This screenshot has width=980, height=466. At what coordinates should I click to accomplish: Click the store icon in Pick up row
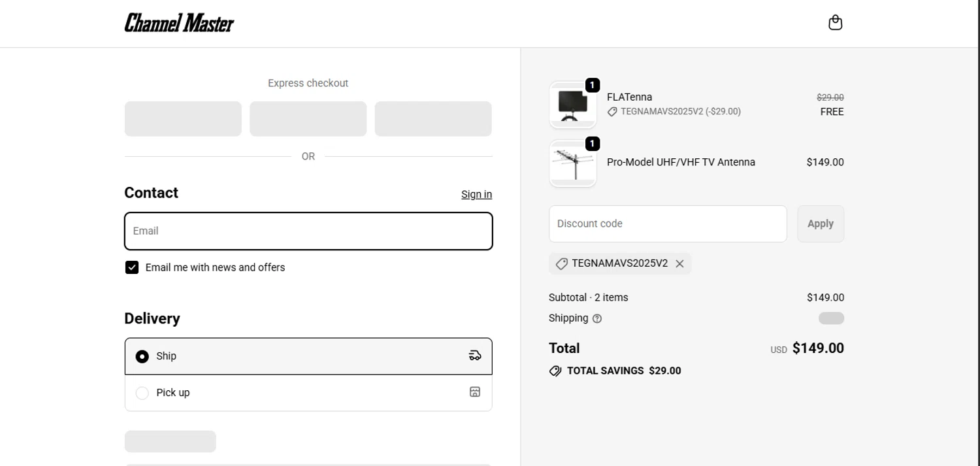click(475, 392)
